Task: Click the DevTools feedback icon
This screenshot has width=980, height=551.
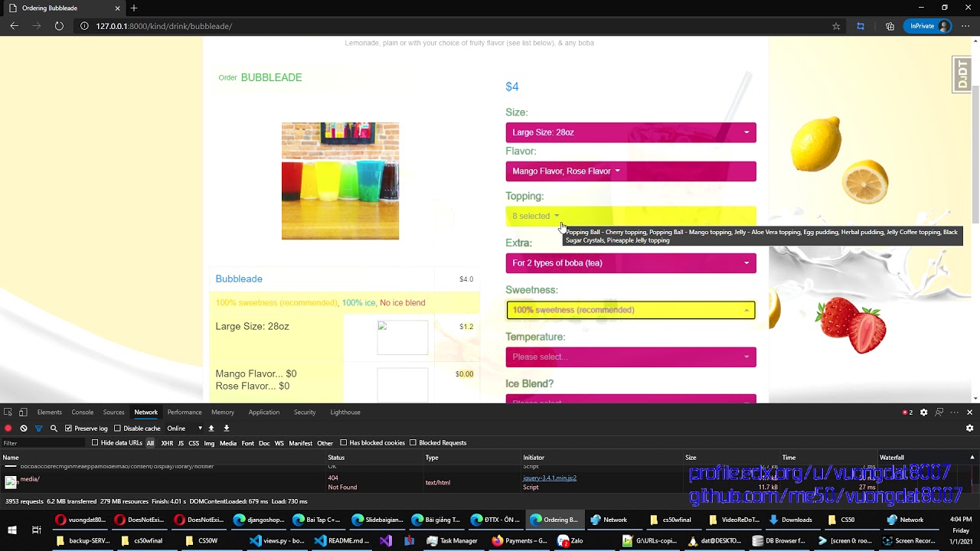Action: click(x=939, y=412)
